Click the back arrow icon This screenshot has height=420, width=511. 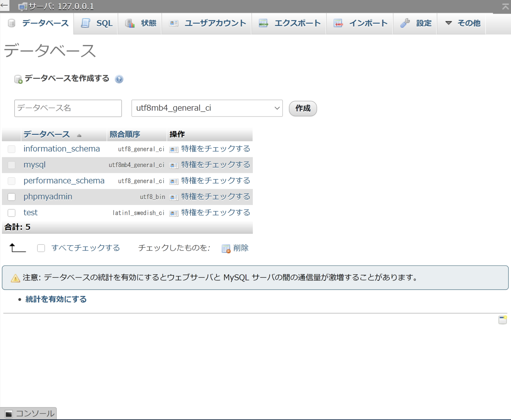pos(4,6)
